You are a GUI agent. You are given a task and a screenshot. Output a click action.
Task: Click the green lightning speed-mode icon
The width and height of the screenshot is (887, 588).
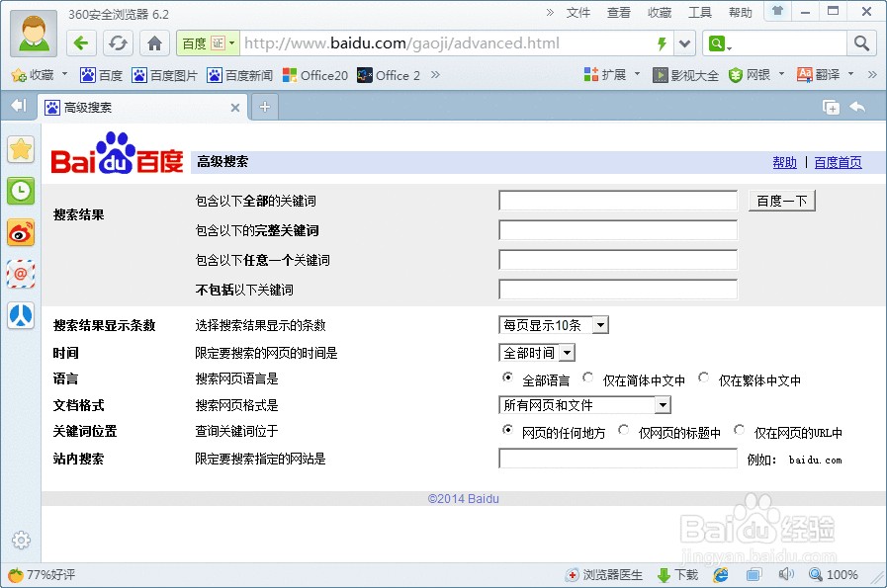(662, 43)
